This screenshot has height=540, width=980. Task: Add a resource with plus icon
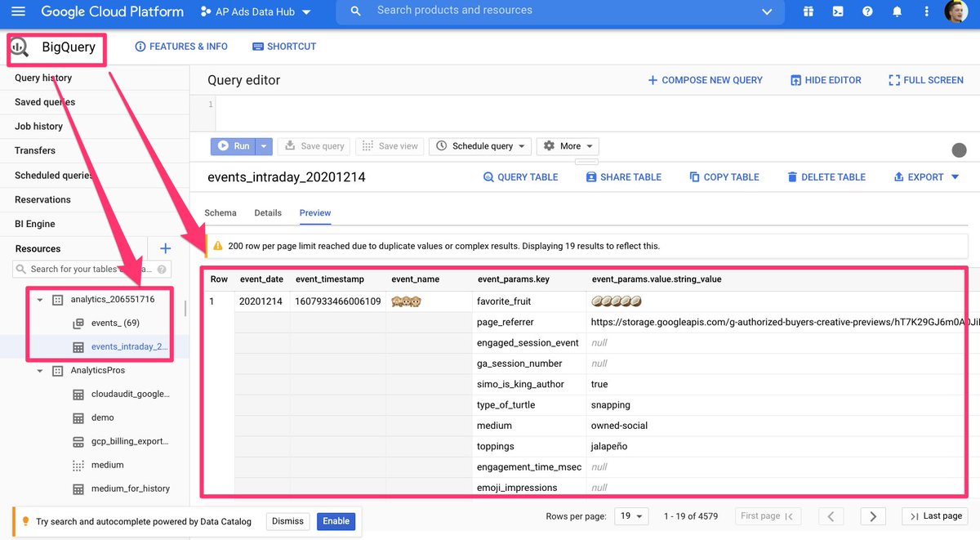tap(165, 248)
